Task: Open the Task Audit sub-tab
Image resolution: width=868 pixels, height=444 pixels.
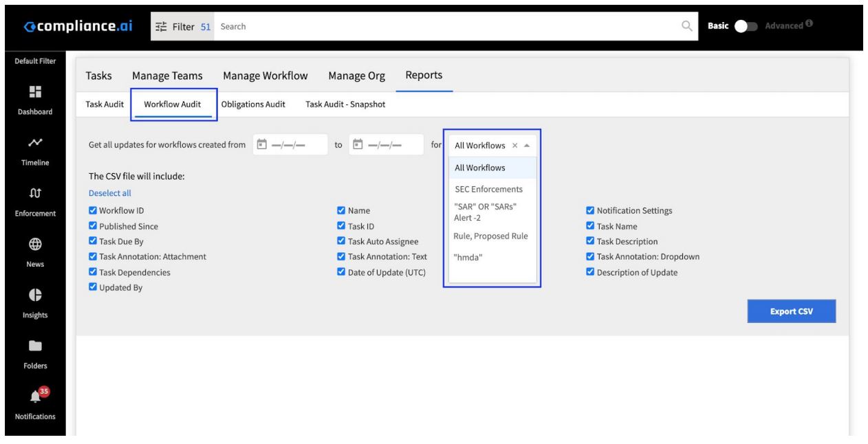Action: click(x=105, y=104)
